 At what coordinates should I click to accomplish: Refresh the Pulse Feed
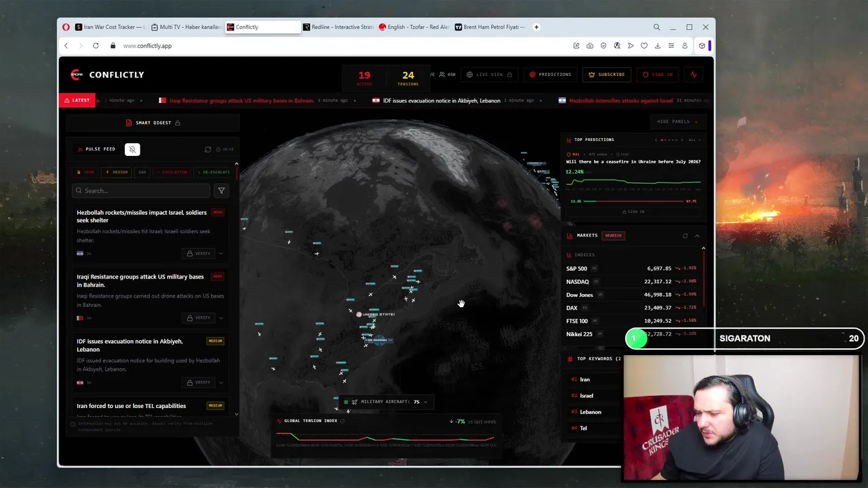pyautogui.click(x=208, y=149)
